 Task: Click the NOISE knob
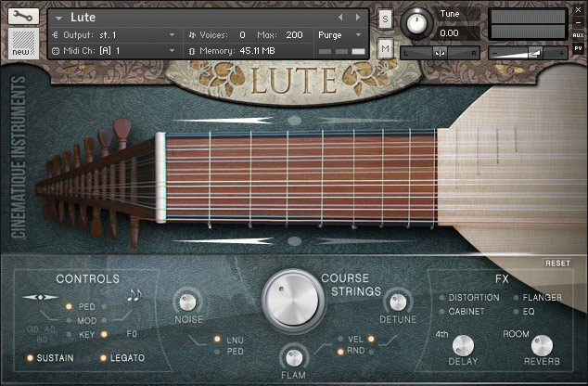point(187,302)
